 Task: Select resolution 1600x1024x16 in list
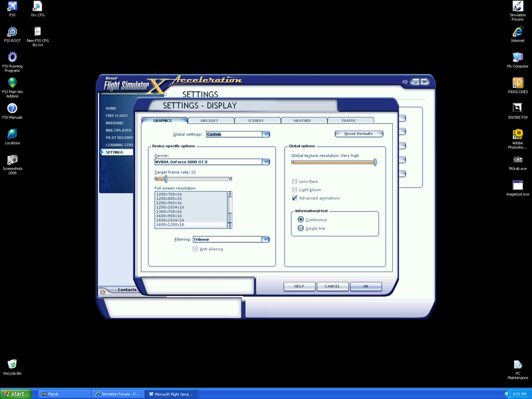click(191, 220)
